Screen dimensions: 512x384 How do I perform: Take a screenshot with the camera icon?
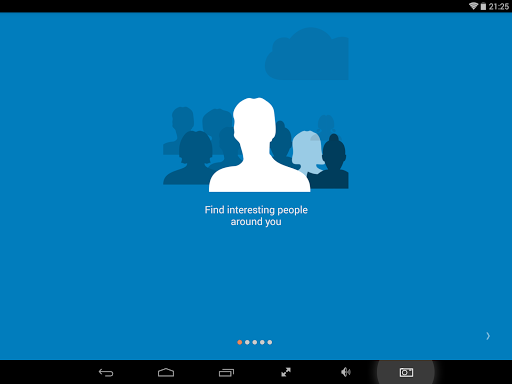coord(406,372)
